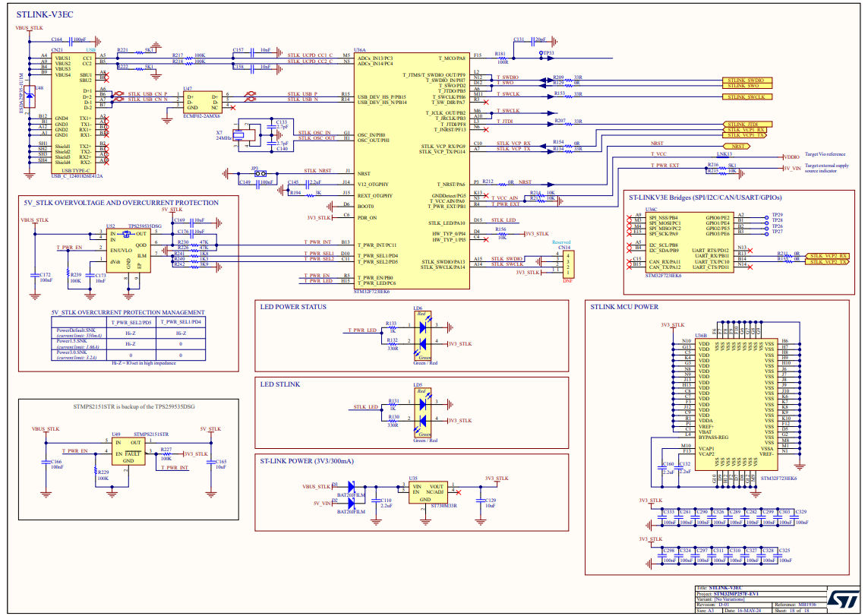Viewport: 868px width, 616px height.
Task: Select the U35 designator of ST730M33R
Action: (x=414, y=479)
